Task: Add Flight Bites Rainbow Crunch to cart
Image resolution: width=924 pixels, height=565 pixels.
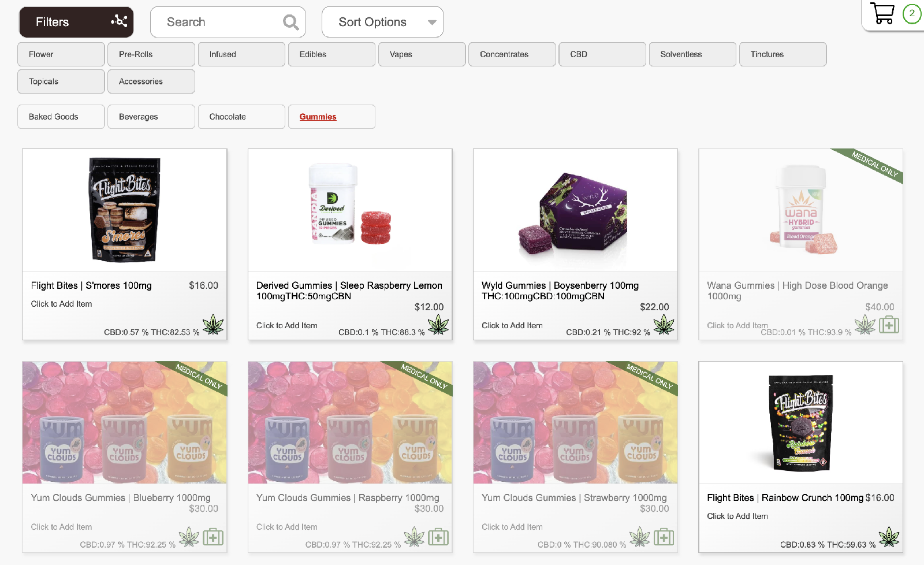Action: pos(737,516)
